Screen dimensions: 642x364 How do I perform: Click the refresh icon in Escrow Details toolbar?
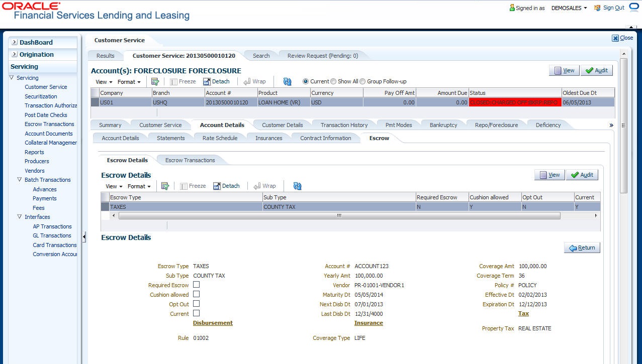tap(298, 186)
